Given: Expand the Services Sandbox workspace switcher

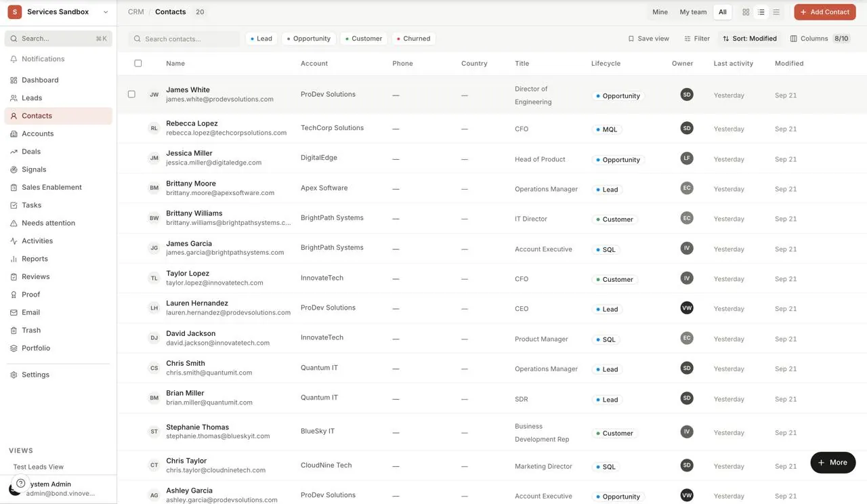Looking at the screenshot, I should (58, 12).
